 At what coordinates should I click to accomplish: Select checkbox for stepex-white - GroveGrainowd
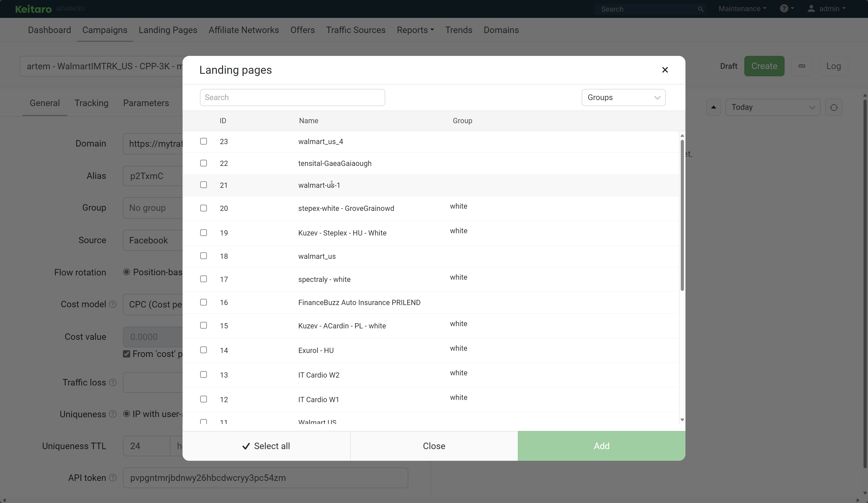[x=204, y=208]
